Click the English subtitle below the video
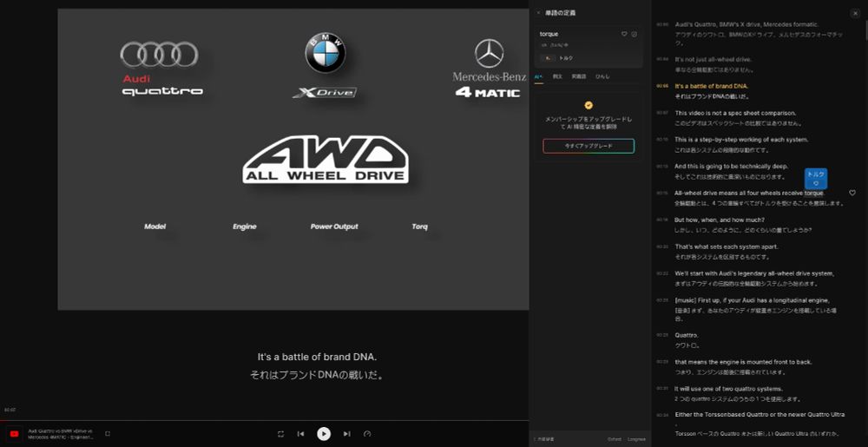Viewport: 868px width, 447px height. pyautogui.click(x=317, y=357)
